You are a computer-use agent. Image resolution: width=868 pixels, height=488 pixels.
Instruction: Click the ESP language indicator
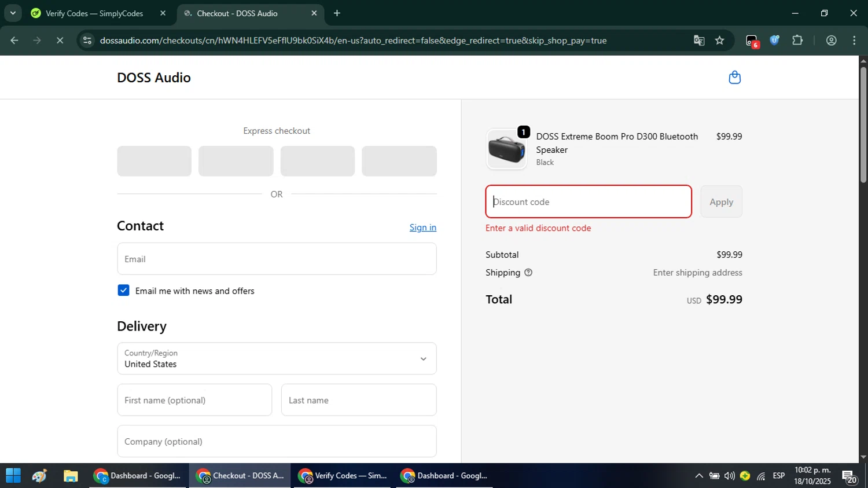pos(779,476)
